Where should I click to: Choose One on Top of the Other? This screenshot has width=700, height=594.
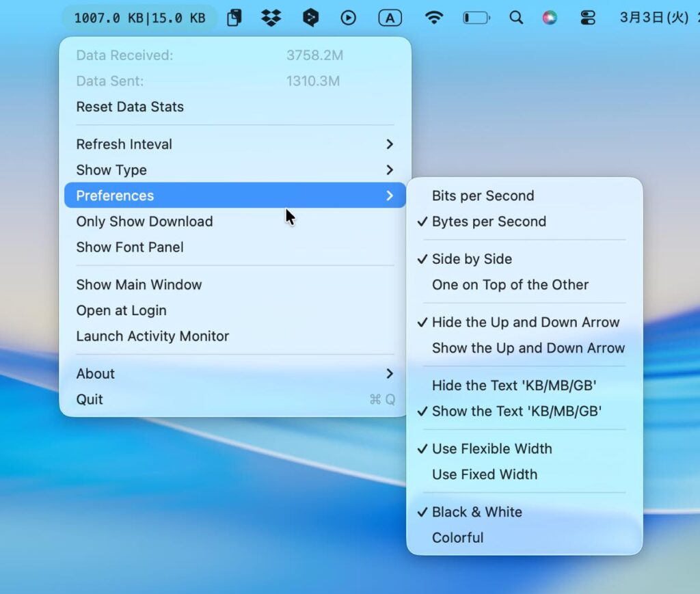point(510,284)
